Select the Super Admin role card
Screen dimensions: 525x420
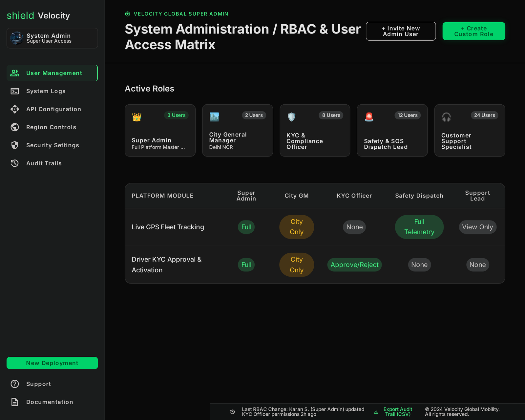pos(160,130)
